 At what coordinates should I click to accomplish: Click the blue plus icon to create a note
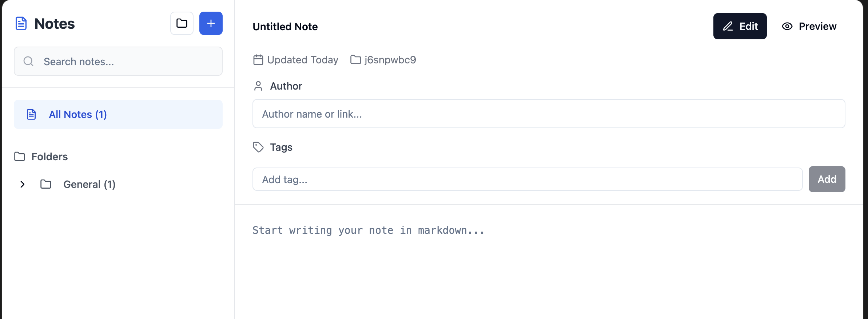point(211,23)
